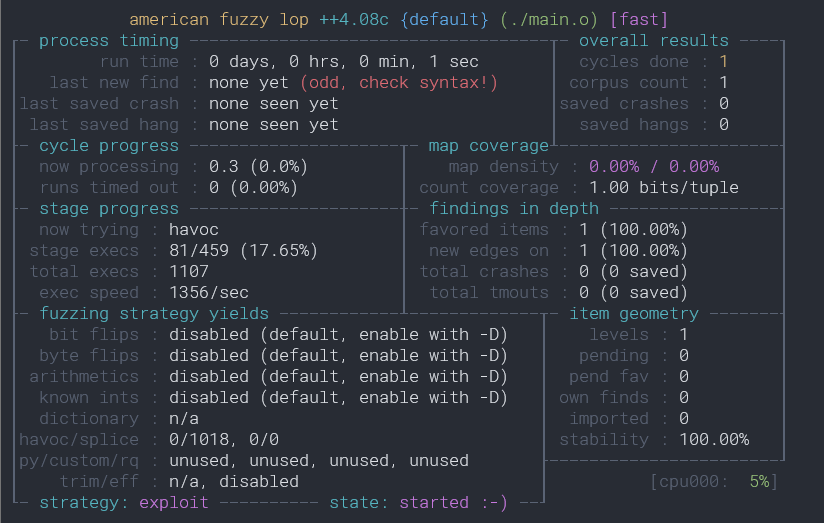
Task: Click the "map coverage" section header
Action: (488, 146)
